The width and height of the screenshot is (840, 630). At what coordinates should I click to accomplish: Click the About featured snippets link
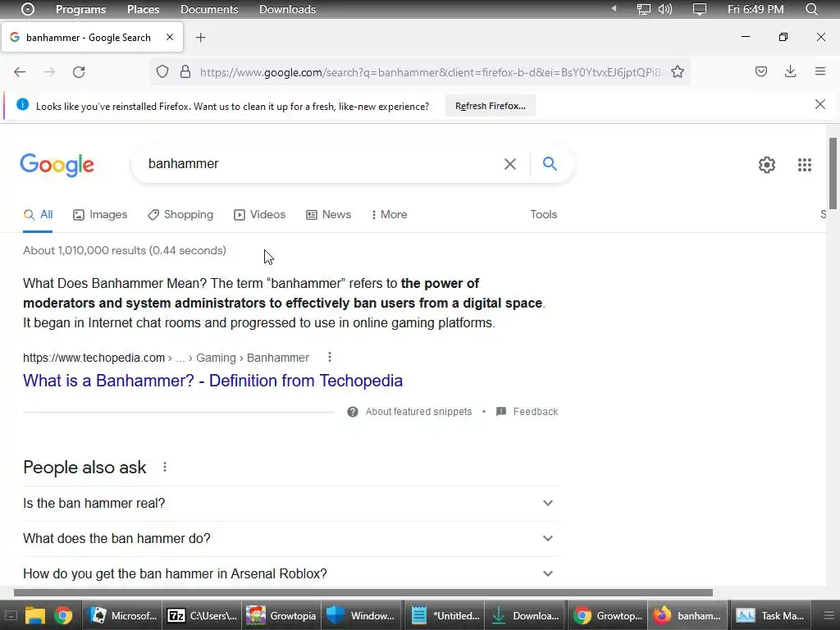[x=418, y=412]
